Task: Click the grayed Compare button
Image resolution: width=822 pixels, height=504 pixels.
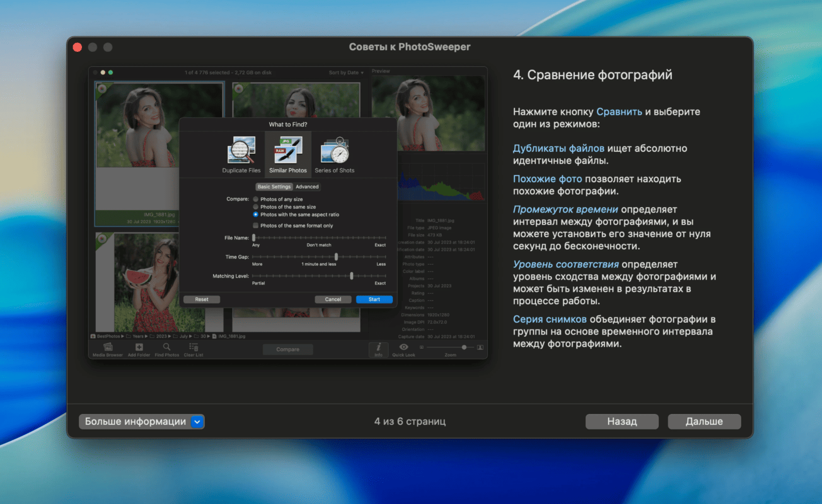Action: click(x=288, y=350)
